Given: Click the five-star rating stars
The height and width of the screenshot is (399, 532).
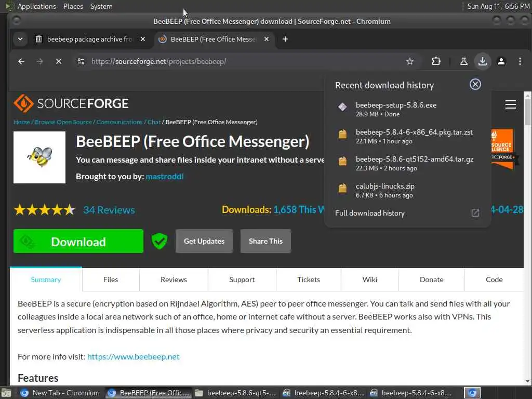Looking at the screenshot, I should (45, 210).
